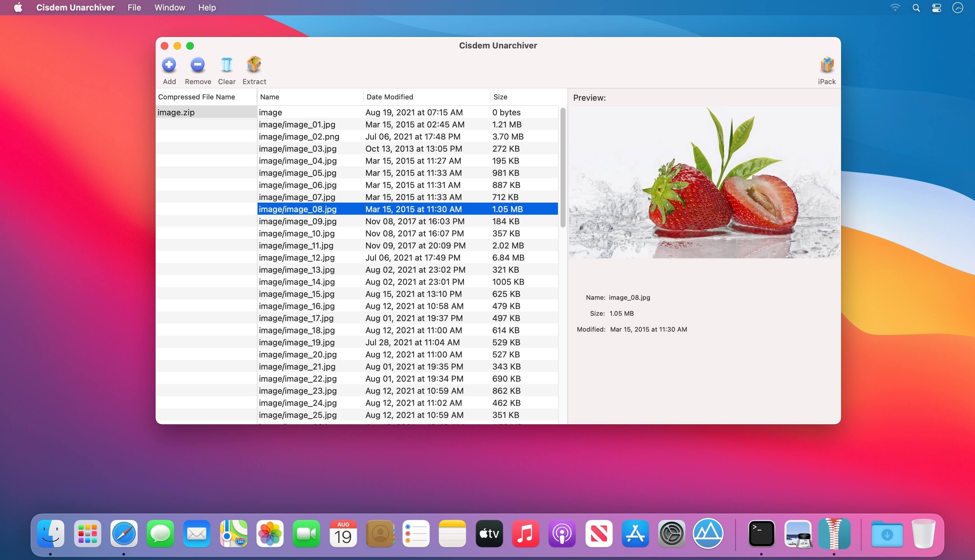Open Cisdem Unarchiver zipper icon in Dock
The image size is (975, 560).
point(834,534)
